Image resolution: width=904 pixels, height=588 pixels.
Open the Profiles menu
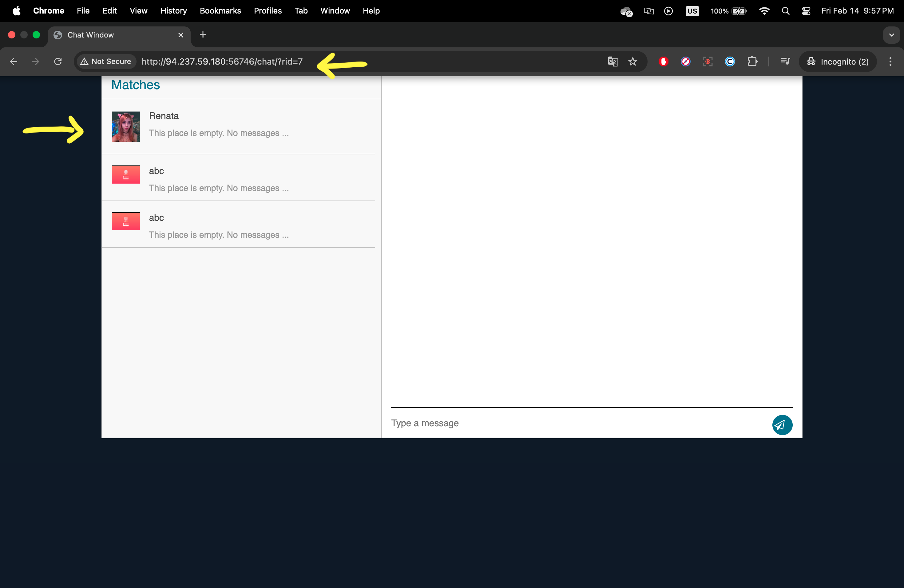click(268, 11)
